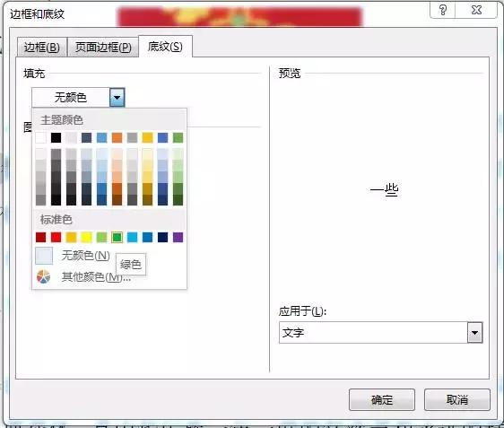The height and width of the screenshot is (428, 504).
Task: Pick darkest orange shade in theme grid
Action: 117,200
